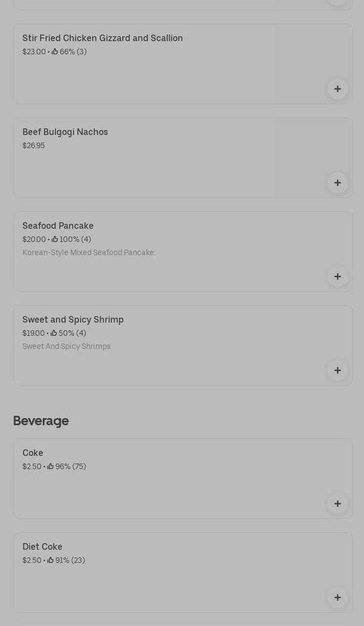Open the Sweet and Spicy Shrimp item title

click(73, 320)
